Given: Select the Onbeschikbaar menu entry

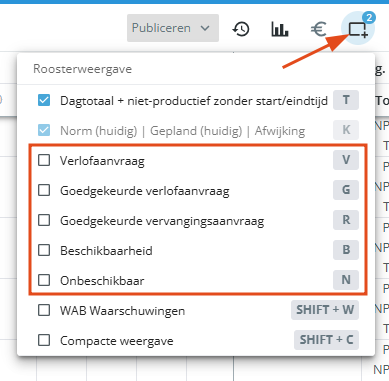Looking at the screenshot, I should (x=102, y=281).
